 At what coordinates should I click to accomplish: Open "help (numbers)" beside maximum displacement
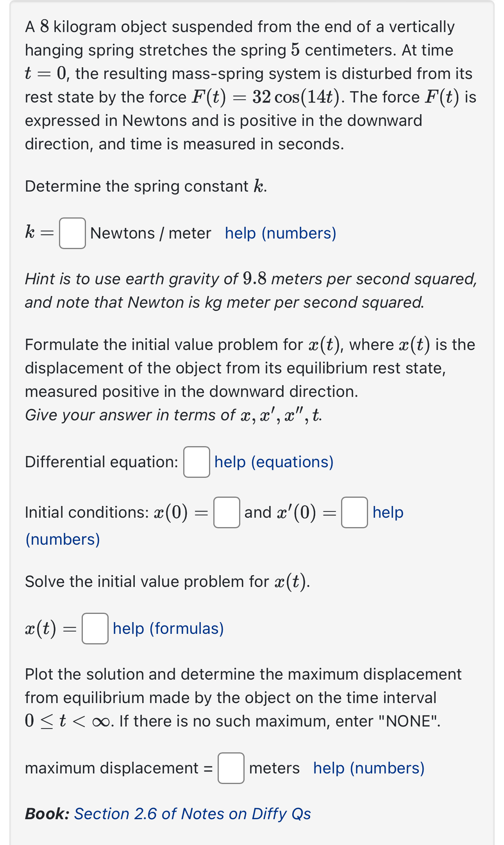coord(369,768)
